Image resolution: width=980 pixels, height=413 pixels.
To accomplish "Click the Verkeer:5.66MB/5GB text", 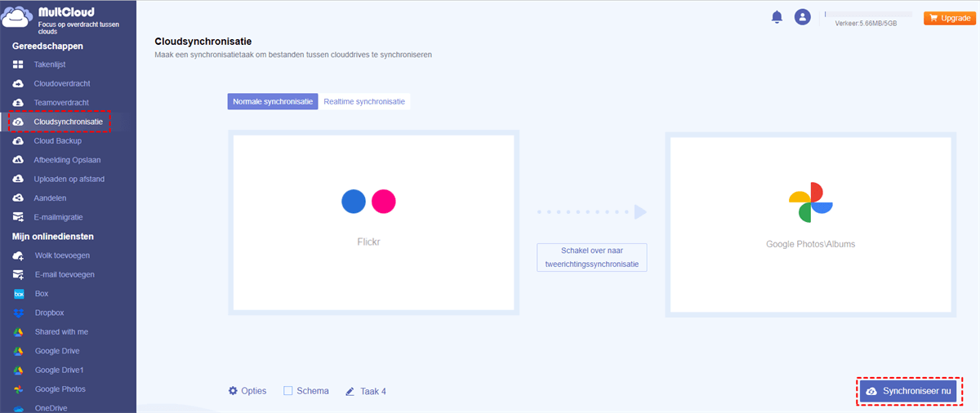I will pos(866,24).
